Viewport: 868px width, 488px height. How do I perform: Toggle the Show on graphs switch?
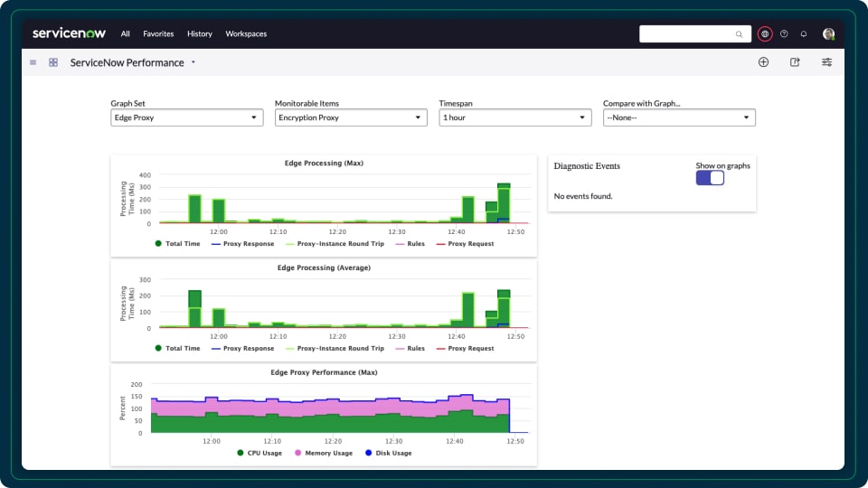click(710, 178)
